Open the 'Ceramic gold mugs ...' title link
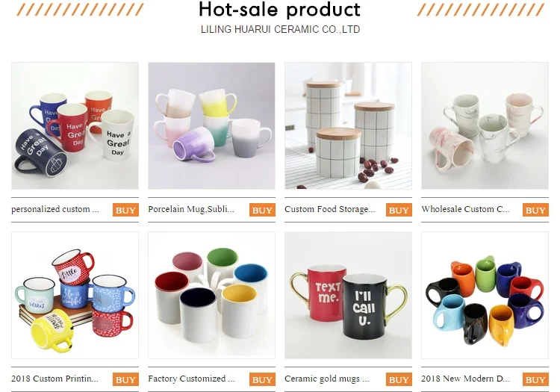The height and width of the screenshot is (392, 560). pos(327,379)
